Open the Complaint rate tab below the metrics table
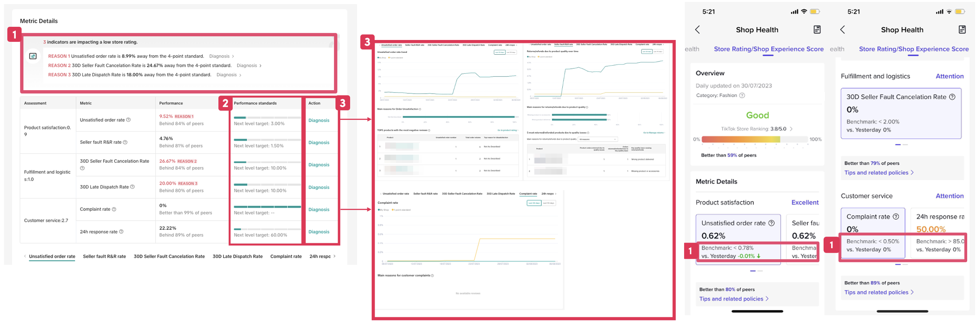This screenshot has height=326, width=980. tap(286, 257)
